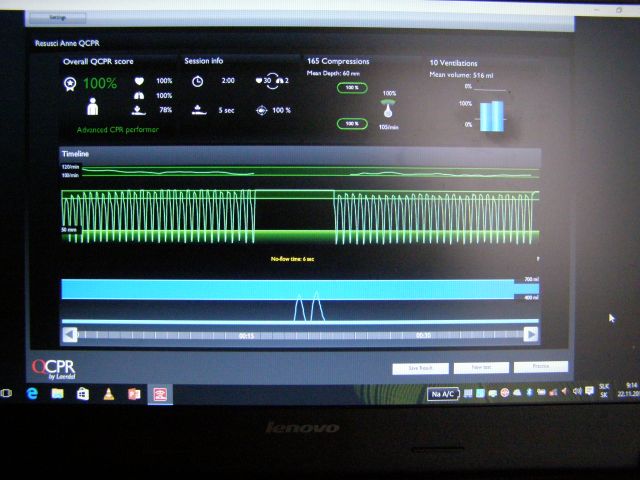The width and height of the screenshot is (640, 480).
Task: Click the Practice button
Action: (x=541, y=367)
